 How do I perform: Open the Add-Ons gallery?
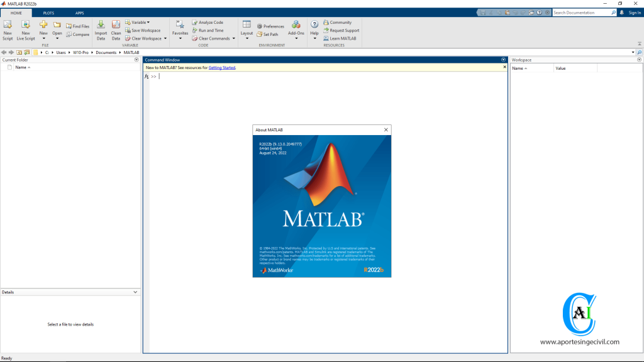click(x=296, y=28)
